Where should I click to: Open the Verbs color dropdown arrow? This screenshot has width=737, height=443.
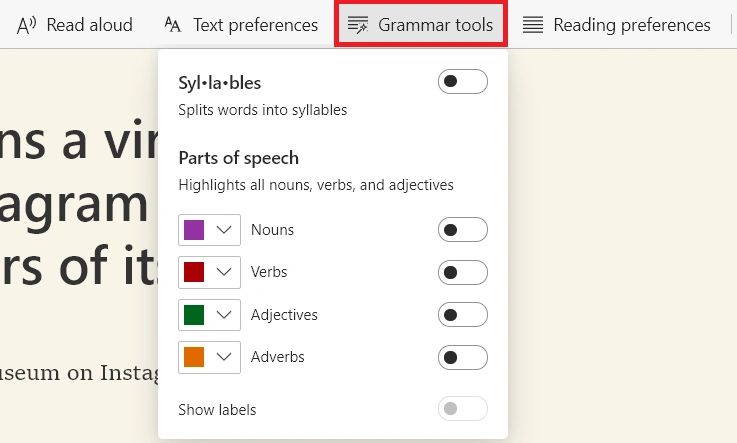(225, 272)
